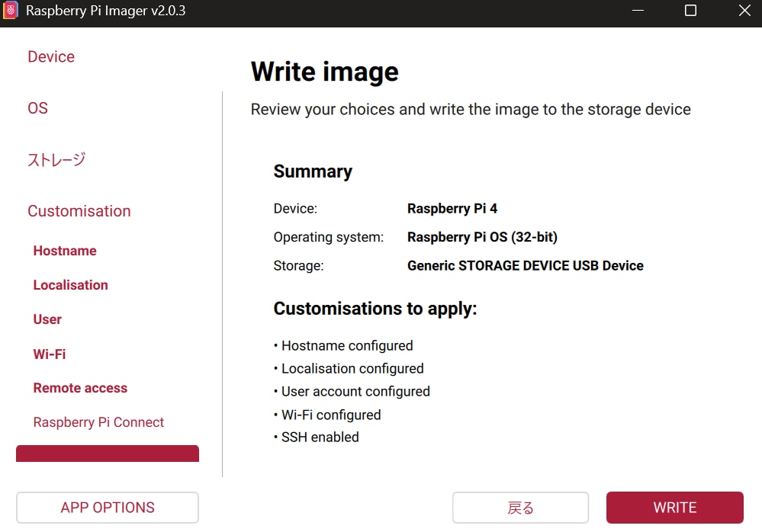
Task: Open Localisation customisation settings
Action: [x=71, y=285]
